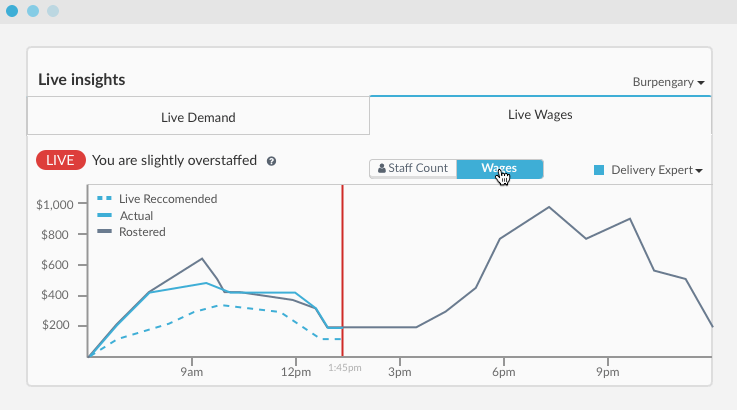This screenshot has height=410, width=737.
Task: Select the Live Wages tab
Action: point(540,115)
